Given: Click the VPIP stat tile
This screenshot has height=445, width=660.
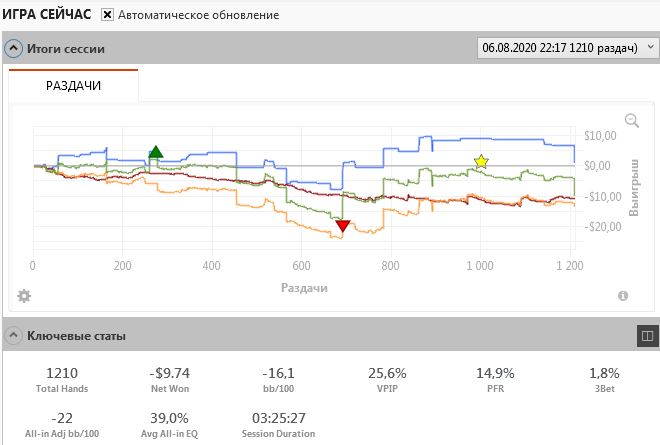Looking at the screenshot, I should [387, 379].
